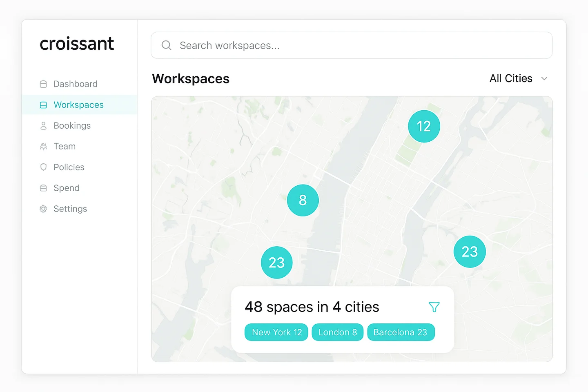Click the '48 spaces in 4 cities' text
Viewport: 588px width, 392px height.
tap(312, 307)
